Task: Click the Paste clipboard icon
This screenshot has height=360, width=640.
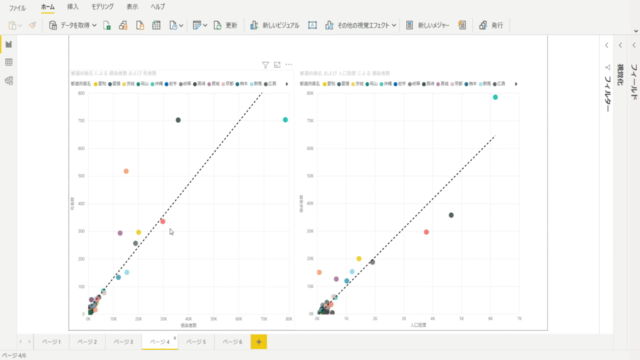Action: pos(12,25)
